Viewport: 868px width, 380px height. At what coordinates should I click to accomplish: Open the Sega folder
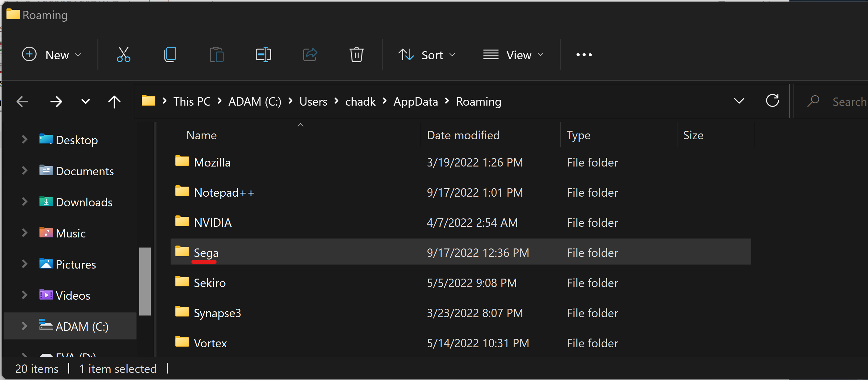[x=206, y=252]
